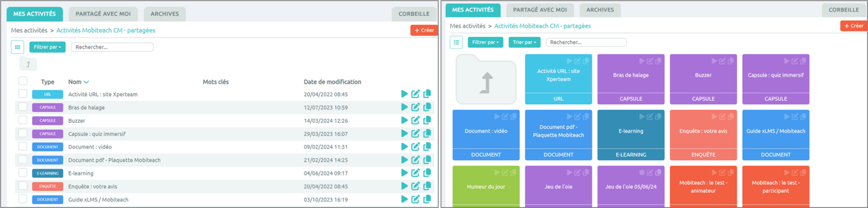Click the Mots clés column header
The height and width of the screenshot is (208, 868).
(216, 82)
